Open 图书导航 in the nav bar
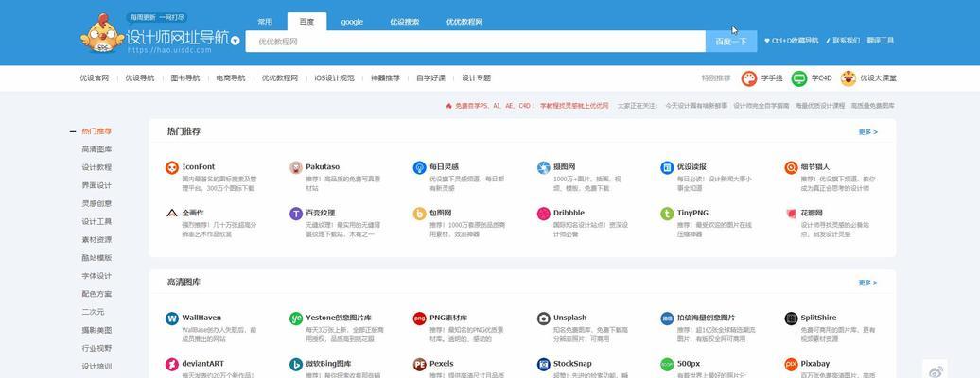980x378 pixels. pos(185,78)
